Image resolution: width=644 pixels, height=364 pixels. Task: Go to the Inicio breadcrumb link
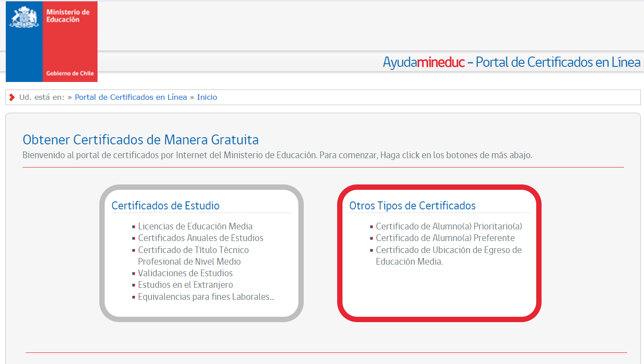pos(207,97)
